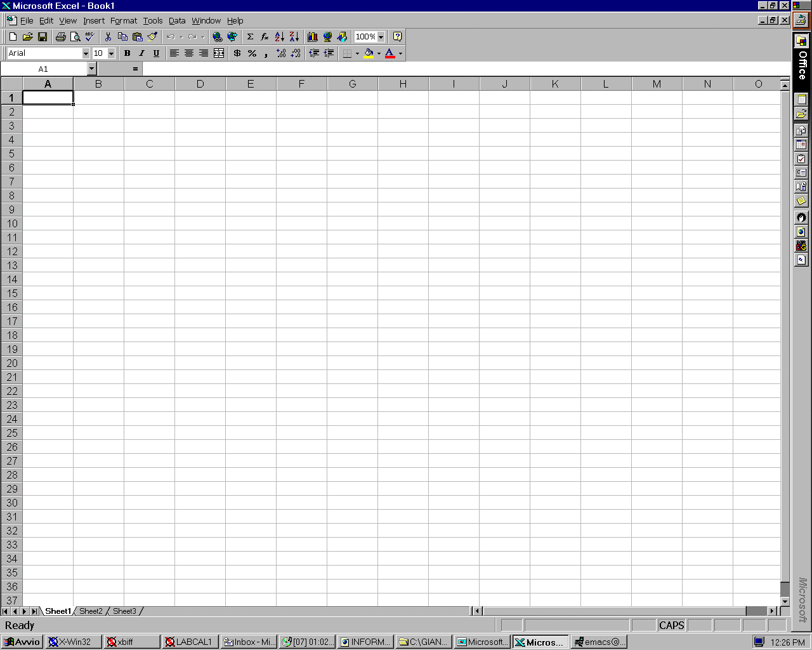The image size is (812, 650).
Task: Open the Insert menu
Action: (x=94, y=21)
